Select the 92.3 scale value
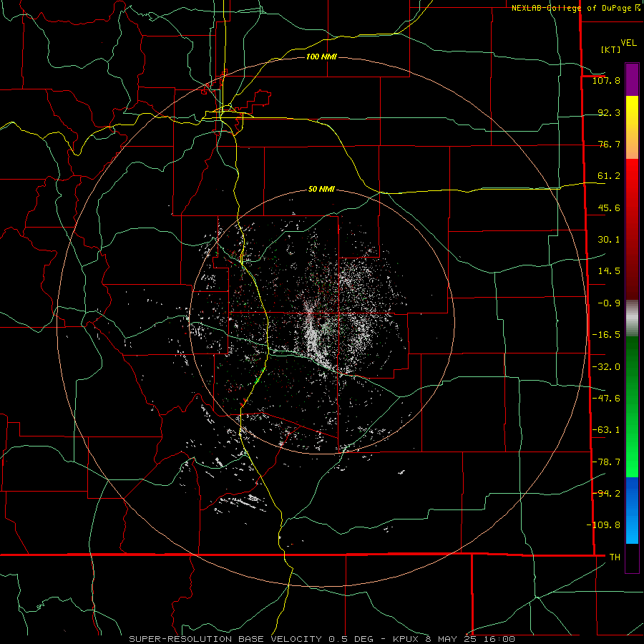This screenshot has height=644, width=644. coord(609,112)
